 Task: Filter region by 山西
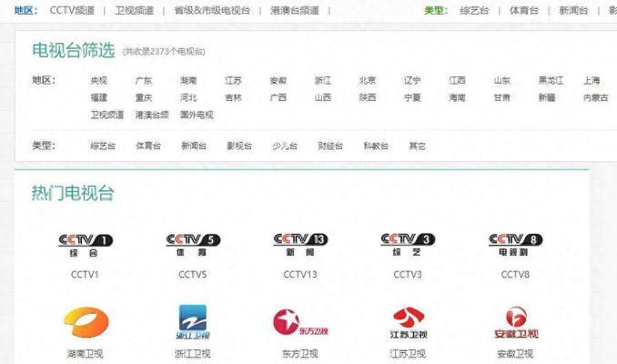(323, 97)
